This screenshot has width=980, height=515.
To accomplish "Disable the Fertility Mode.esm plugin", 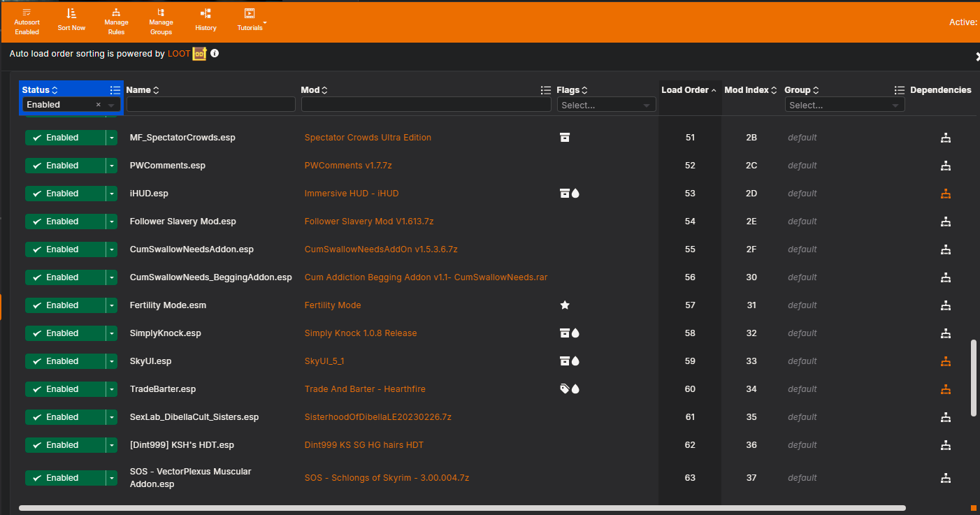I will coord(65,305).
